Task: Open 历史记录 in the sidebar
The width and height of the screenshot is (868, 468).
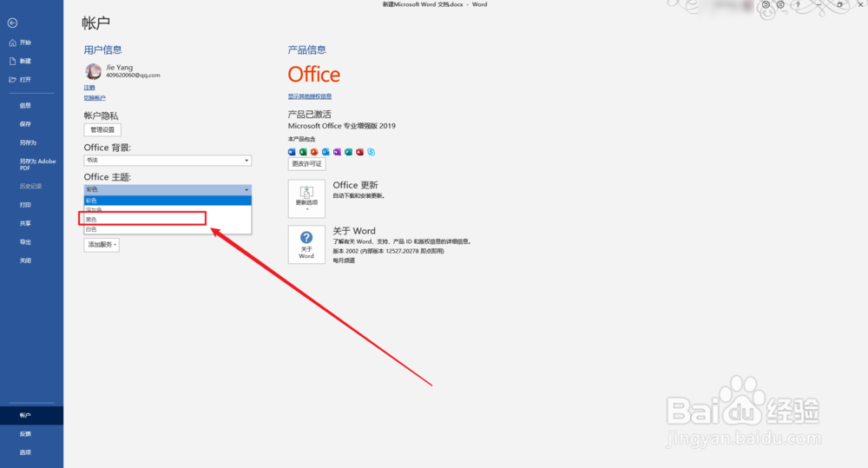Action: pyautogui.click(x=30, y=186)
